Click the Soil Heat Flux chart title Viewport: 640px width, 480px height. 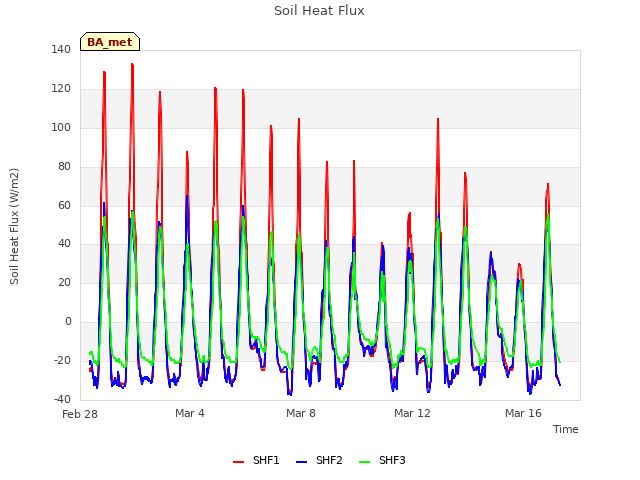[319, 11]
